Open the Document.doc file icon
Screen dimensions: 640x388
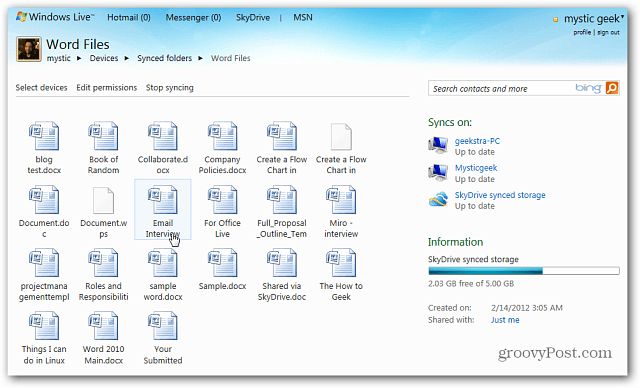[x=44, y=200]
